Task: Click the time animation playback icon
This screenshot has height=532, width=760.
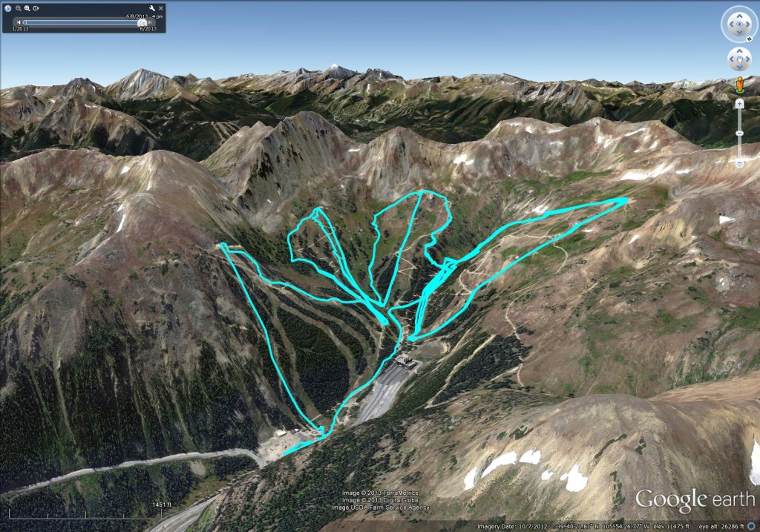Action: 36,8
